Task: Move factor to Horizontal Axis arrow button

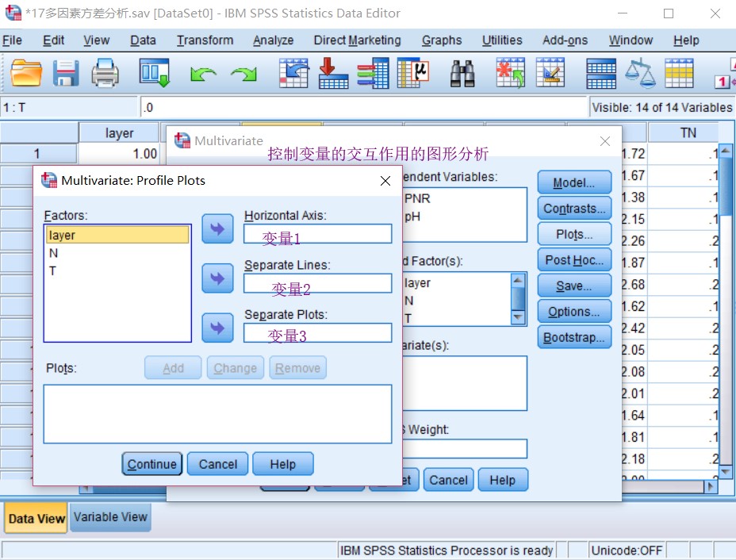Action: tap(217, 229)
